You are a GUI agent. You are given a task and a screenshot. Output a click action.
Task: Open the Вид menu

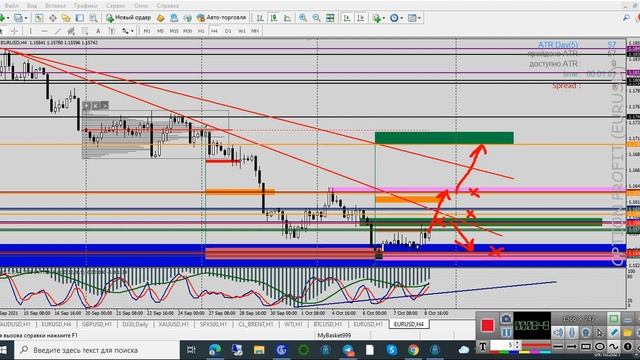tap(31, 6)
